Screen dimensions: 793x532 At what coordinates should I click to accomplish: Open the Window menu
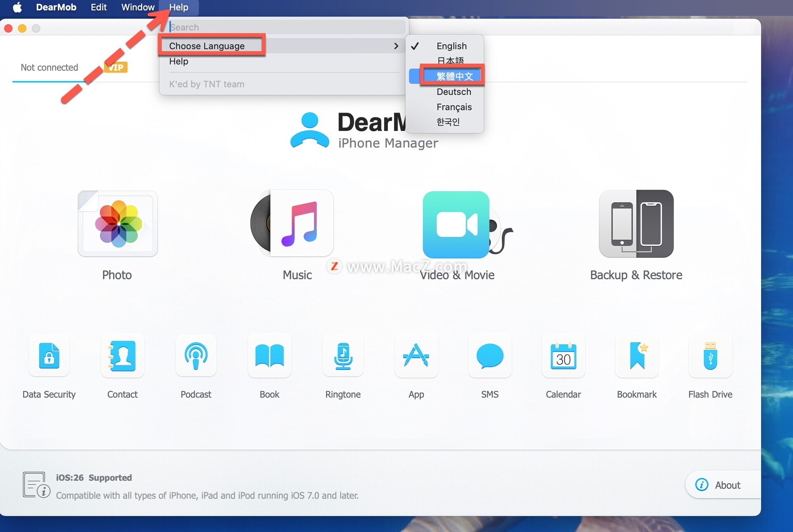click(x=138, y=7)
